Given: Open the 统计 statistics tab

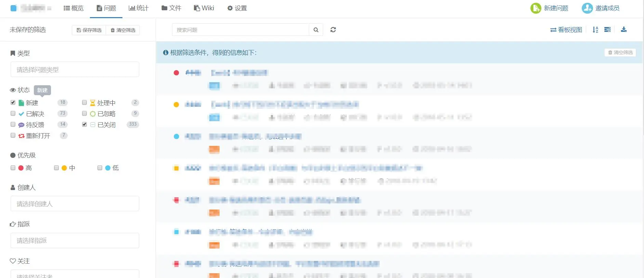Looking at the screenshot, I should [139, 8].
